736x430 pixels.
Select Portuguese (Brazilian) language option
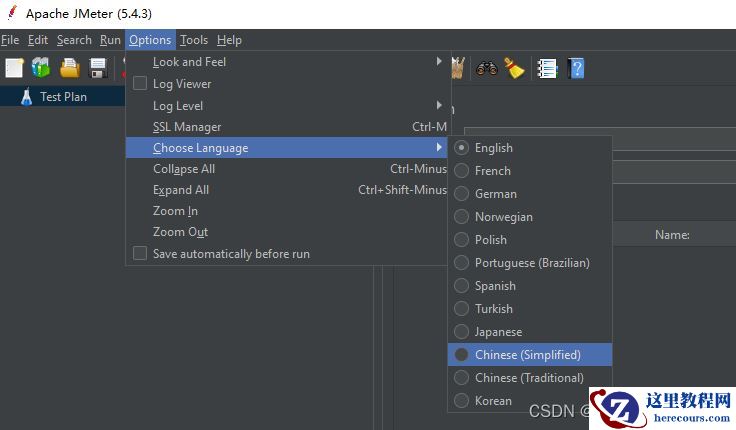[x=530, y=263]
